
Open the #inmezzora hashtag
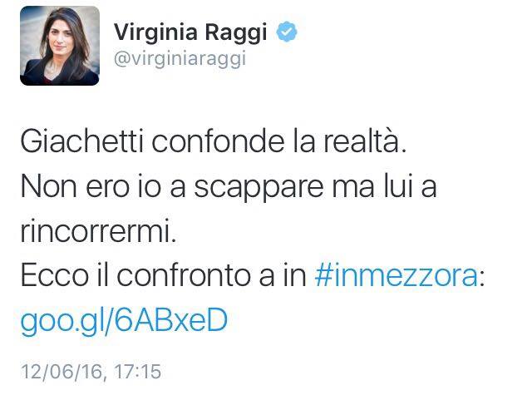(x=397, y=276)
